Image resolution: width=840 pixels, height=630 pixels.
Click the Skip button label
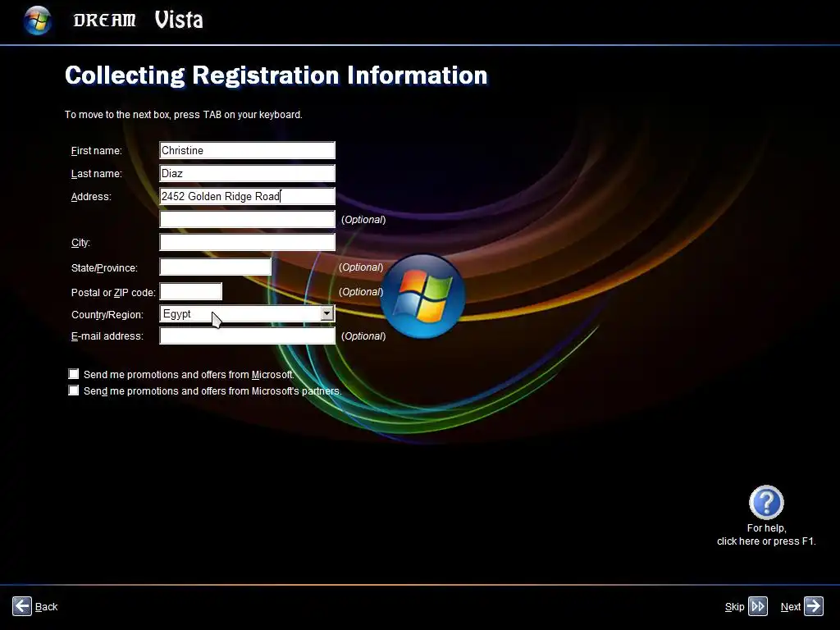pyautogui.click(x=734, y=606)
